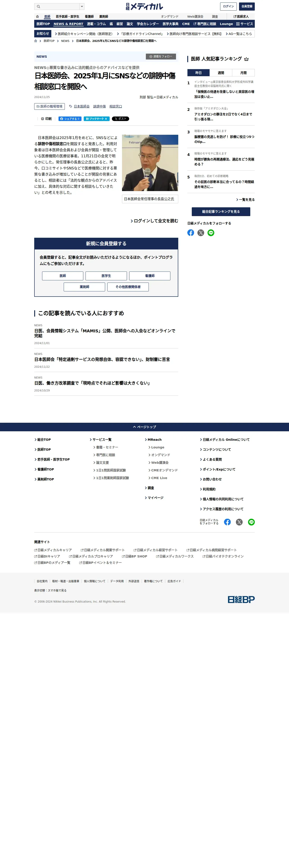This screenshot has height=868, width=289.
Task: Open the footer よくある質問 link
Action: [211, 460]
